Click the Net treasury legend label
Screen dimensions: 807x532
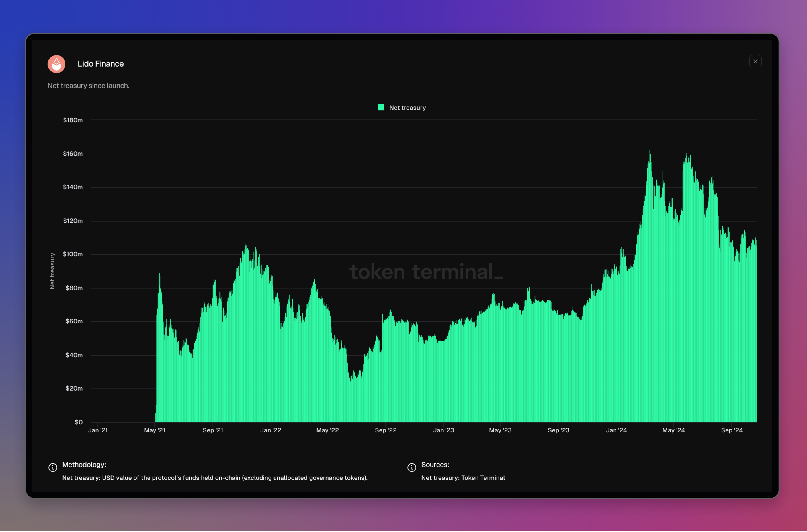point(407,108)
